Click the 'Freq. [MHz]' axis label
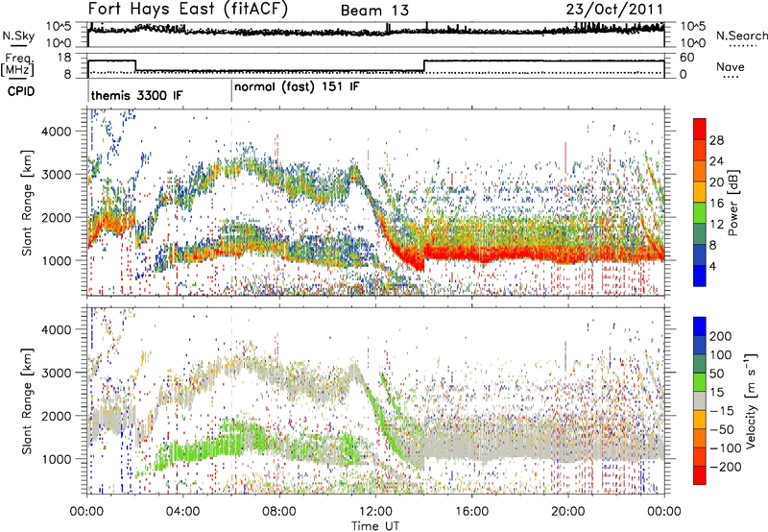This screenshot has width=768, height=532. click(x=17, y=65)
